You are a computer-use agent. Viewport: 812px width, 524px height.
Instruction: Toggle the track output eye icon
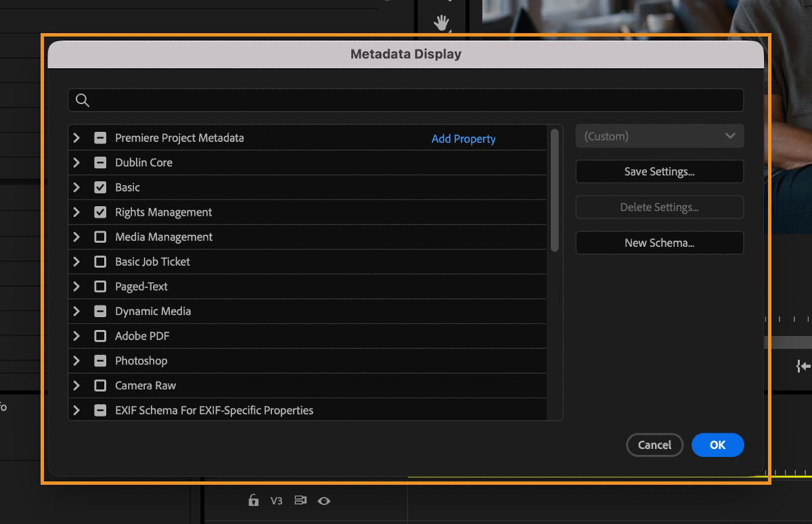324,501
